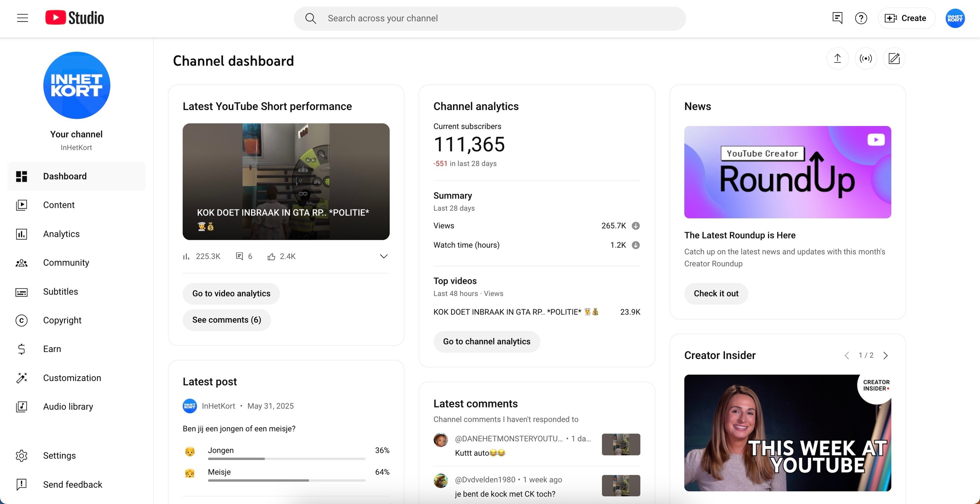980x504 pixels.
Task: Click the comments count icon on Short
Action: click(239, 256)
